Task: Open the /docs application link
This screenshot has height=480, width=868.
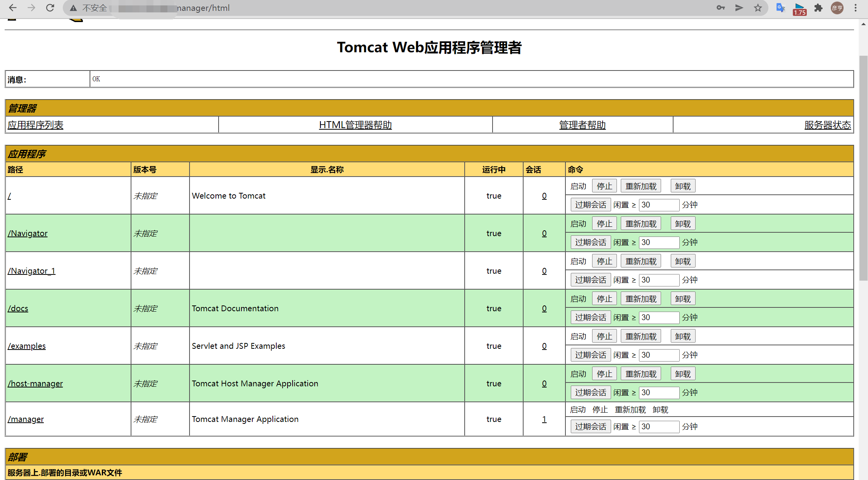Action: click(18, 309)
